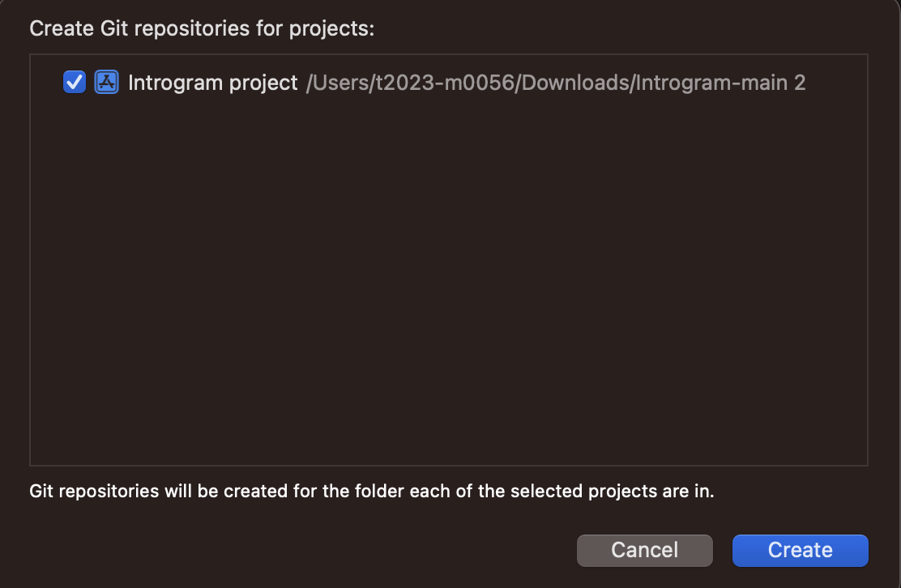The image size is (901, 588).
Task: Select the Introgram project row label
Action: tap(212, 83)
